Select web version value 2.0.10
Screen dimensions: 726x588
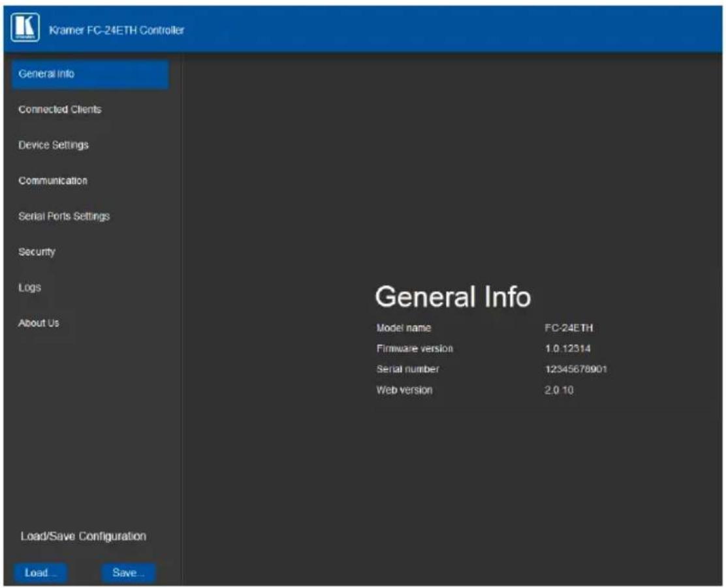point(559,390)
